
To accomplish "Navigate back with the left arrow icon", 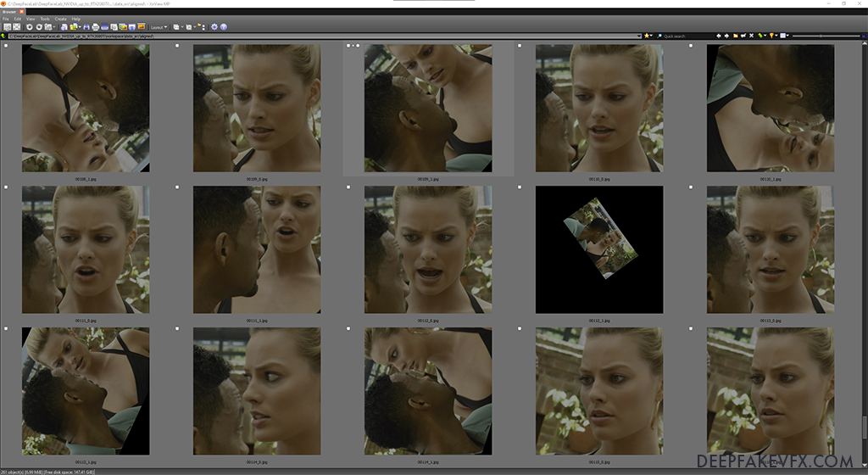I will click(x=719, y=36).
